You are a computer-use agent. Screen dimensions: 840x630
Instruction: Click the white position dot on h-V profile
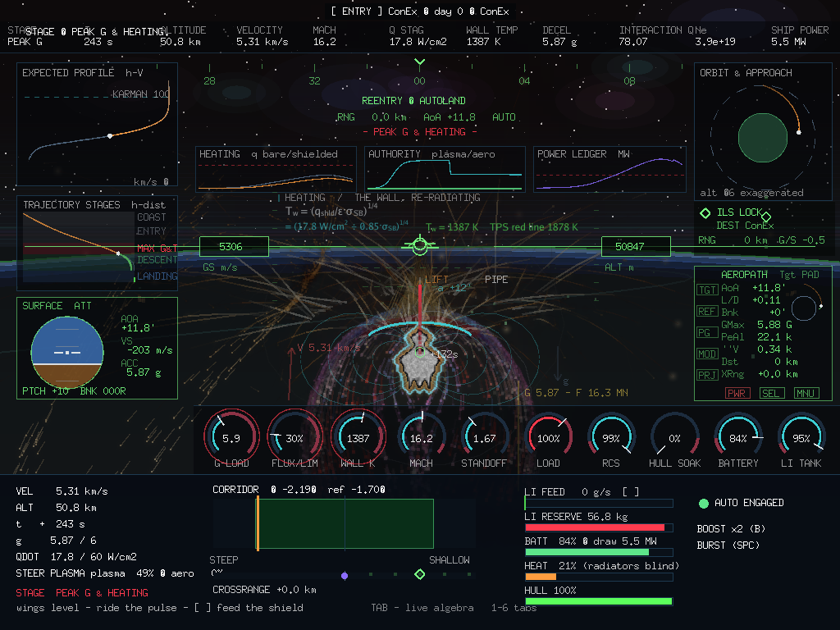tap(110, 136)
